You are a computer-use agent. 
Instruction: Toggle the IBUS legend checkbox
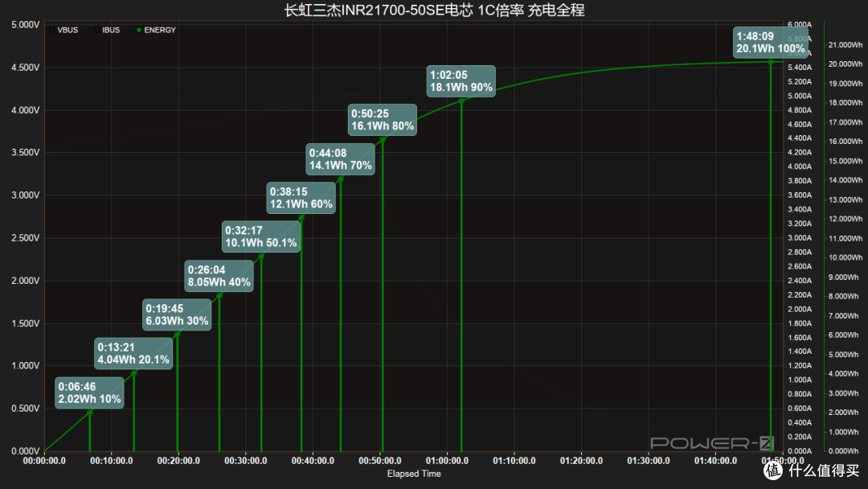[x=96, y=30]
